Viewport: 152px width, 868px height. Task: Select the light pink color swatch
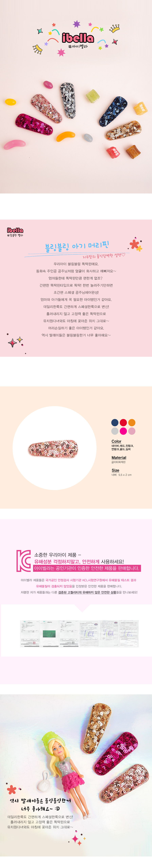[x=132, y=431]
